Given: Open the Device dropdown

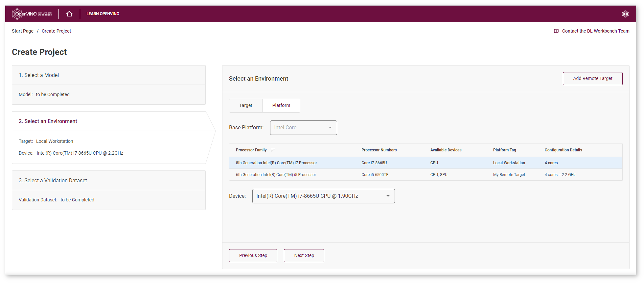Looking at the screenshot, I should [x=323, y=196].
